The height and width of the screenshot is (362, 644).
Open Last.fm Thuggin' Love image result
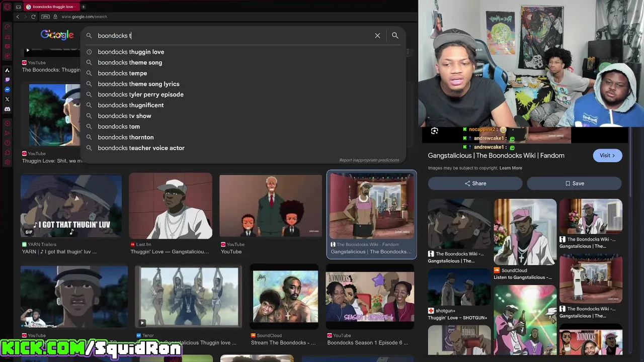coord(171,206)
